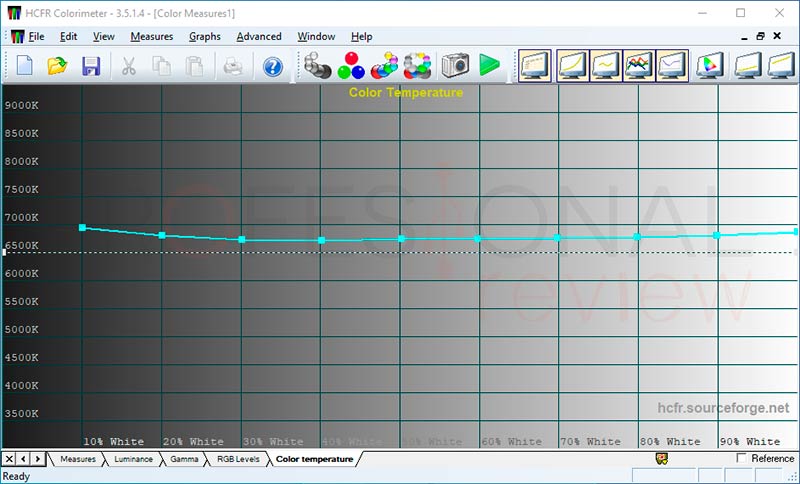This screenshot has width=800, height=484.
Task: Click the camera icon in toolbar
Action: click(x=455, y=65)
